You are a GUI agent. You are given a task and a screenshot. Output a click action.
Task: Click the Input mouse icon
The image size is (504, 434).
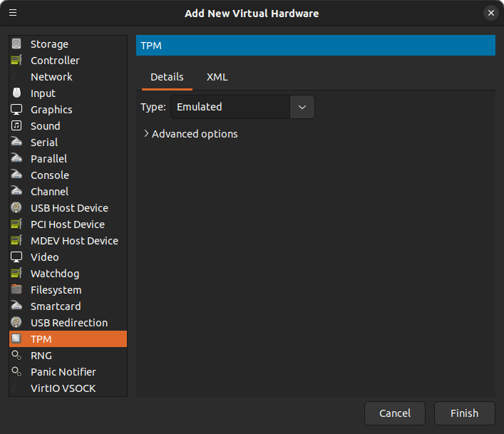click(x=16, y=93)
